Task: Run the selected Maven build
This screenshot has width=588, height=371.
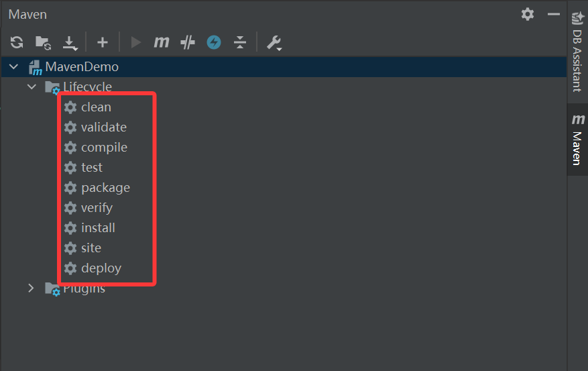Action: click(x=135, y=42)
